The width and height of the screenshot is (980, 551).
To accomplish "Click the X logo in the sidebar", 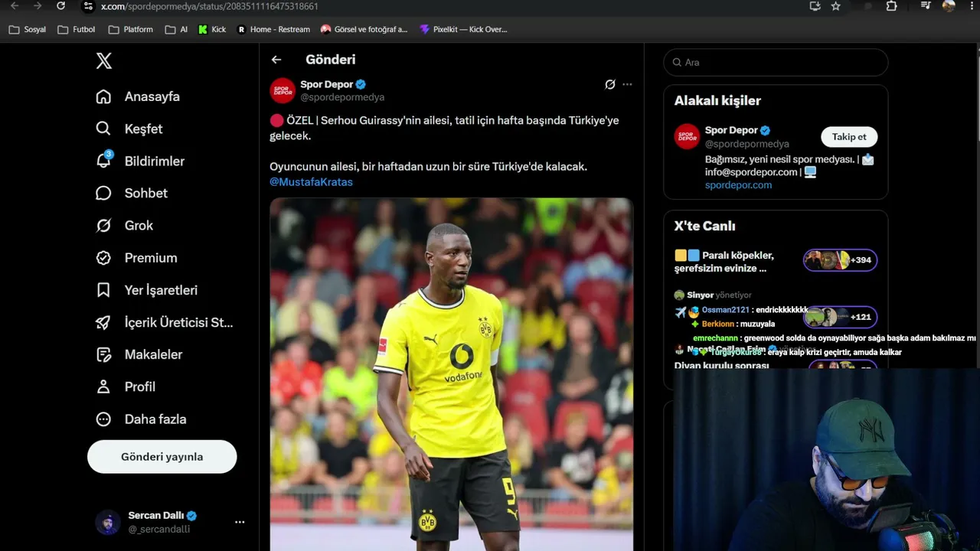I will coord(104,61).
